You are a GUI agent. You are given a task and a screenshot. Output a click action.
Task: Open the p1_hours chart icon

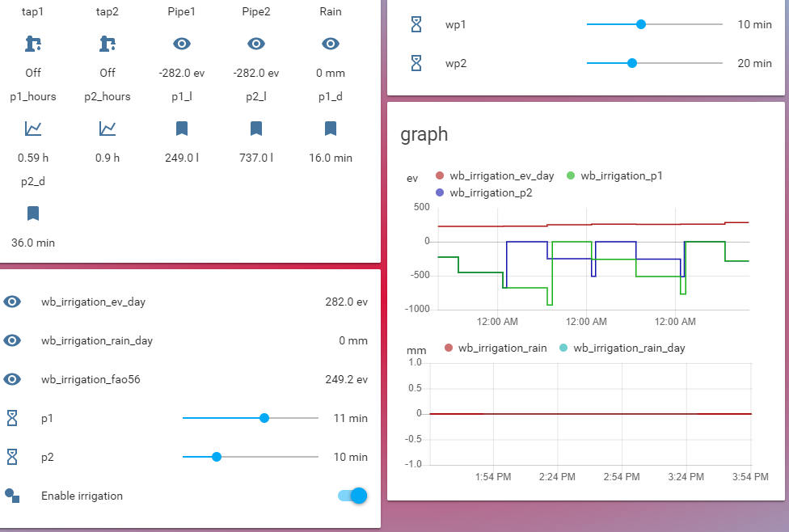coord(33,128)
